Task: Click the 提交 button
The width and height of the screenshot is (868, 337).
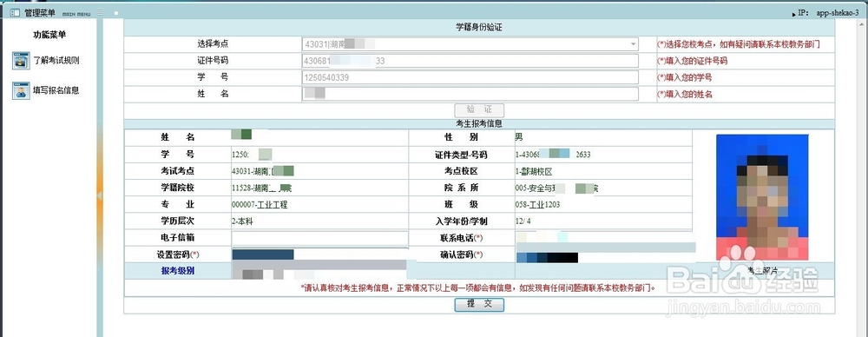Action: tap(479, 304)
